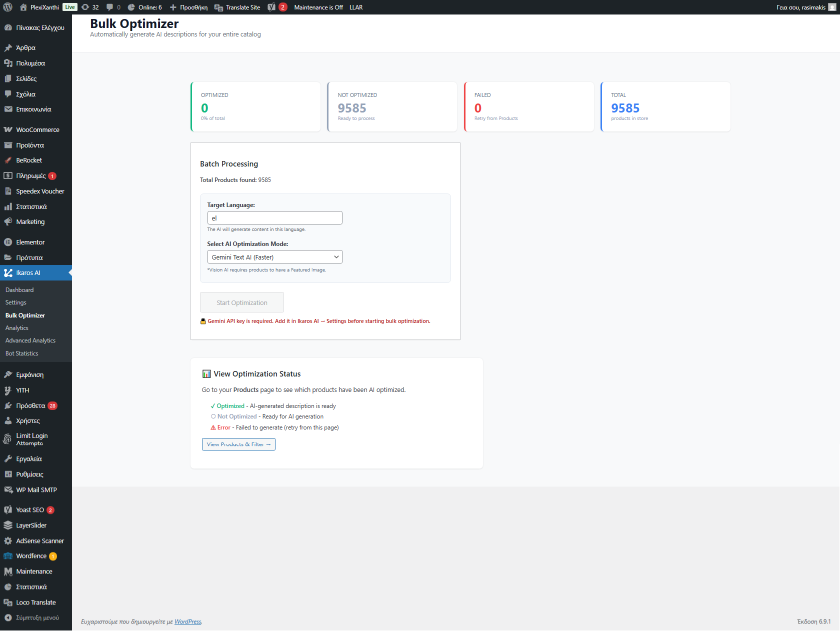Image resolution: width=840 pixels, height=631 pixels.
Task: Click the Yoast SEO sidebar icon
Action: click(x=8, y=509)
